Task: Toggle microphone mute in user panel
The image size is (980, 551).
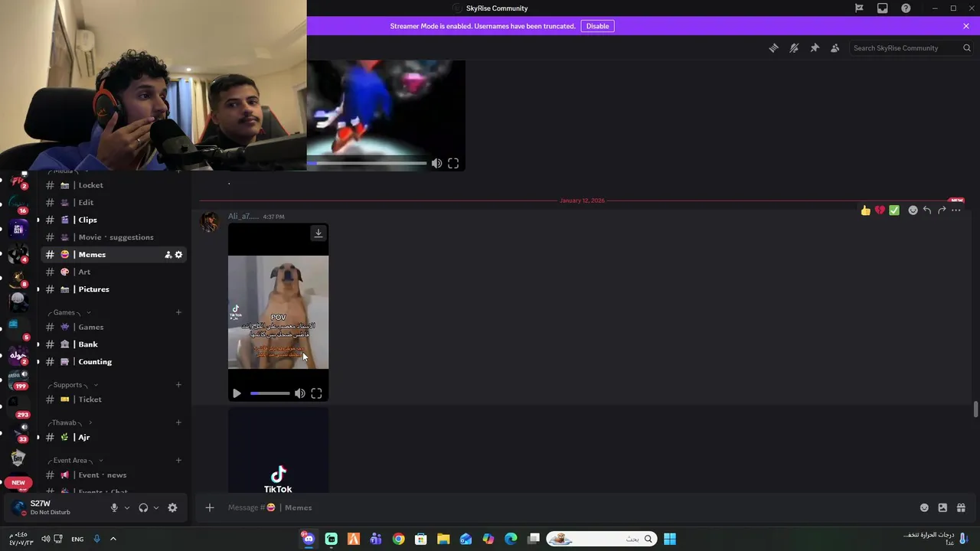Action: tap(114, 507)
